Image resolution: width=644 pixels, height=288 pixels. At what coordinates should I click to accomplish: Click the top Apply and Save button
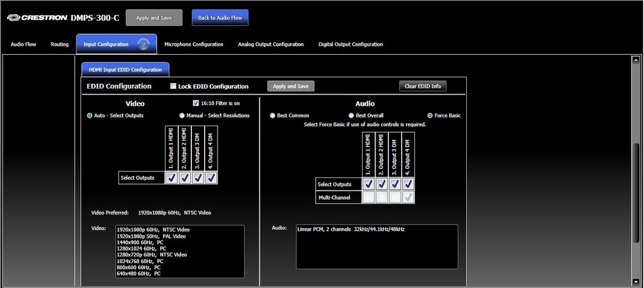tap(154, 17)
